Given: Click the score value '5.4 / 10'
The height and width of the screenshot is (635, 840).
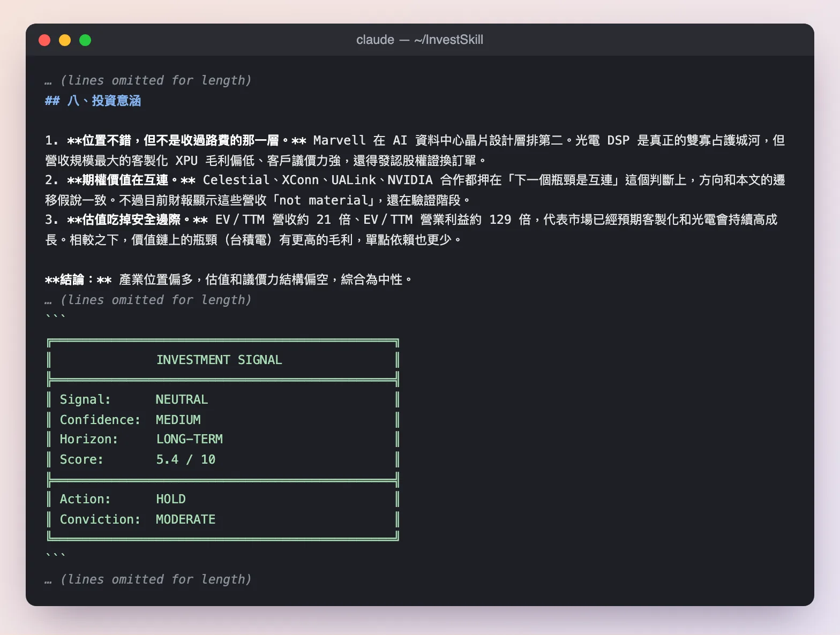Looking at the screenshot, I should point(186,459).
